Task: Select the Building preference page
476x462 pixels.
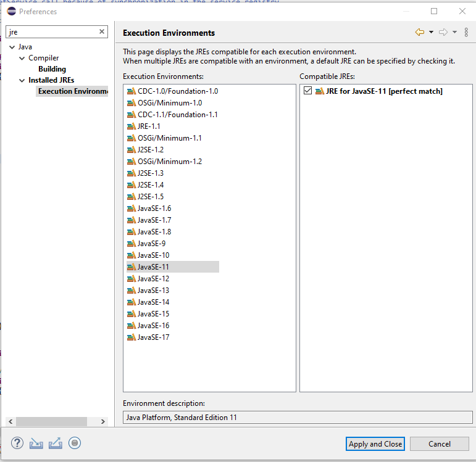Action: 52,69
